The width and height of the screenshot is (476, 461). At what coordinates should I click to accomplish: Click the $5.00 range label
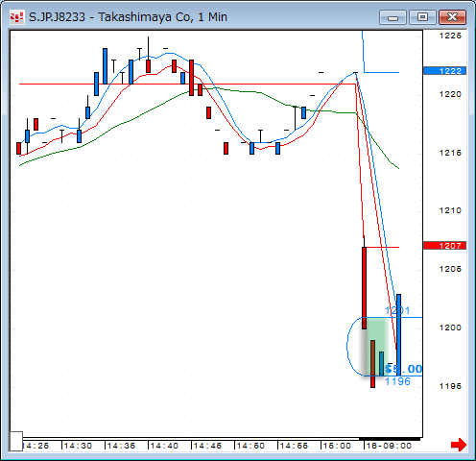404,369
